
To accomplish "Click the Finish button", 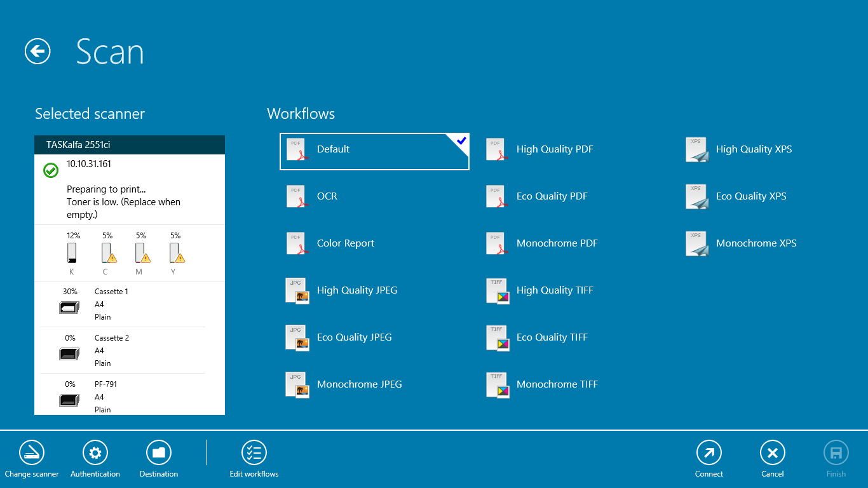I will (836, 452).
